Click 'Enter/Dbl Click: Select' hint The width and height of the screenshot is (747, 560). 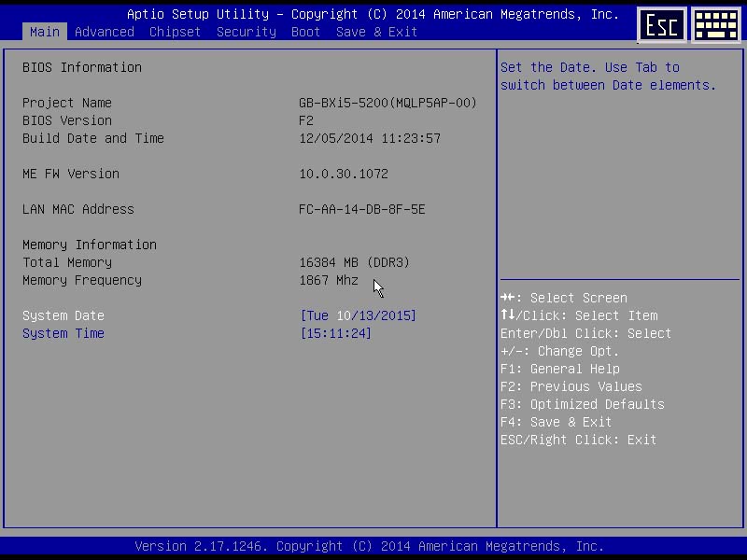(x=586, y=333)
